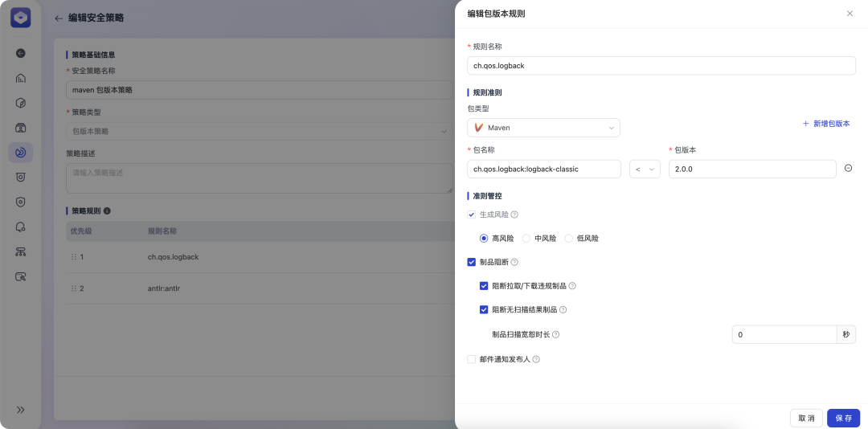Screen dimensions: 868x429
Task: Click the back arrow beside 编辑安全策略
Action: 59,18
